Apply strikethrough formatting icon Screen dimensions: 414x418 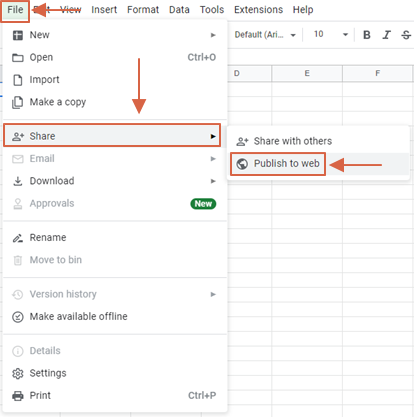(x=406, y=35)
